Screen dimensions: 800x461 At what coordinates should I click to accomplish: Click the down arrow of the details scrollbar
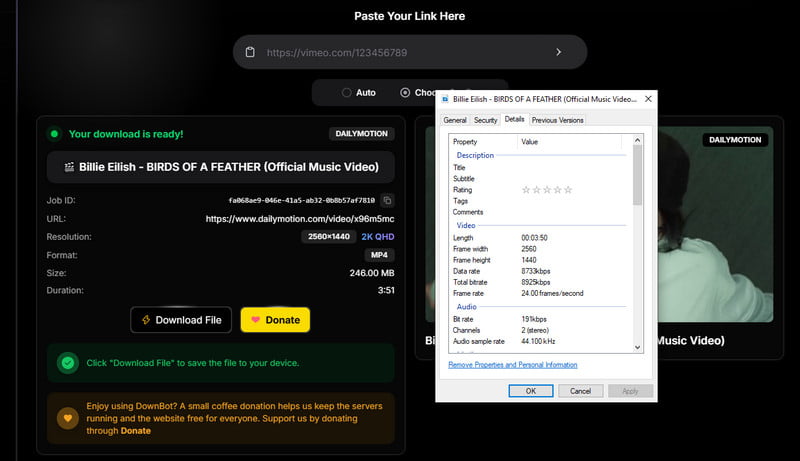[x=637, y=347]
